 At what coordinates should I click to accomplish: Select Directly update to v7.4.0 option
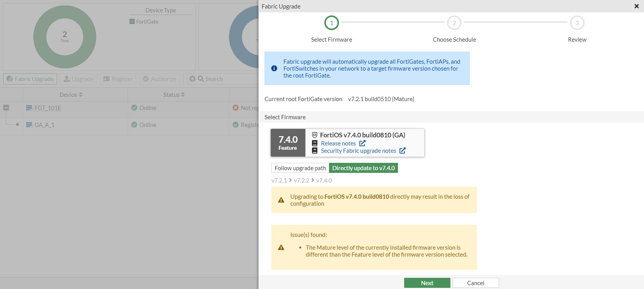click(x=363, y=168)
